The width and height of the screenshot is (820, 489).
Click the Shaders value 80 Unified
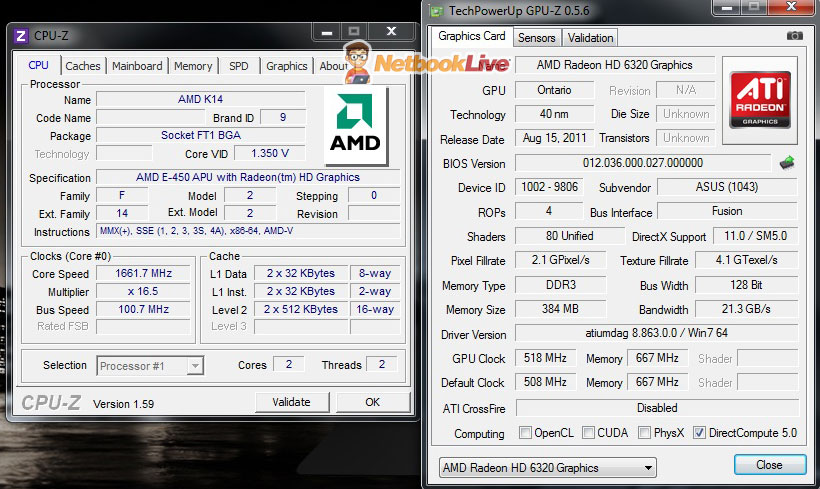[570, 236]
